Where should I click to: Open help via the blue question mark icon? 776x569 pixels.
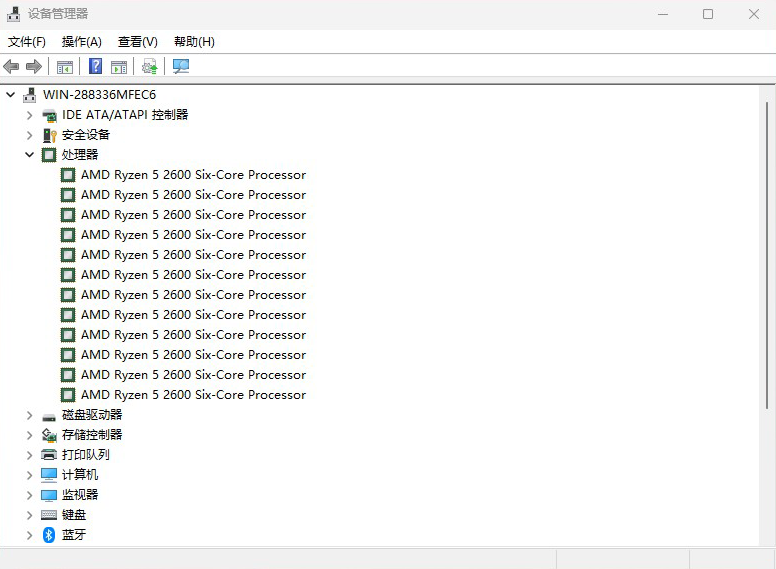(x=96, y=66)
